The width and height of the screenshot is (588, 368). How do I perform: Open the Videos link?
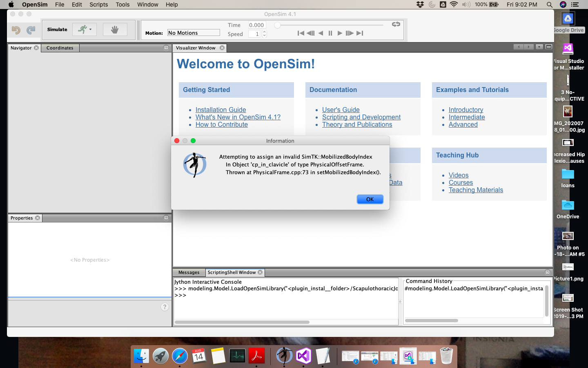(459, 175)
